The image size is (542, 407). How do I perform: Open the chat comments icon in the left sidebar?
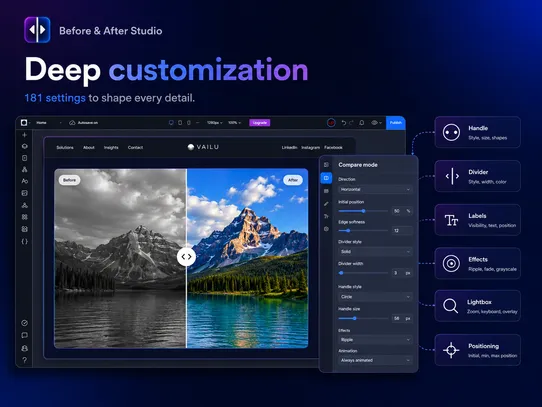point(25,335)
